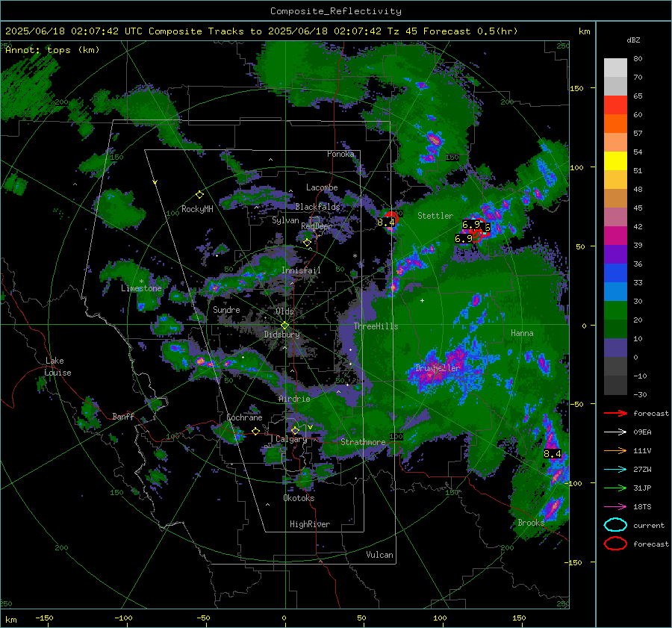
Task: Click the Airdrie city label
Action: point(294,399)
